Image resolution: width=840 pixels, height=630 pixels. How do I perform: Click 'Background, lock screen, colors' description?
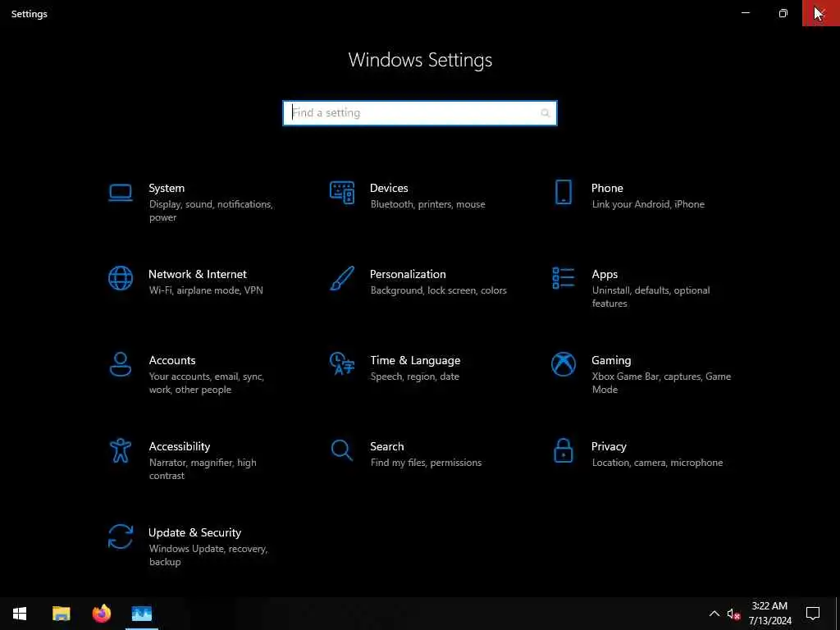438,290
